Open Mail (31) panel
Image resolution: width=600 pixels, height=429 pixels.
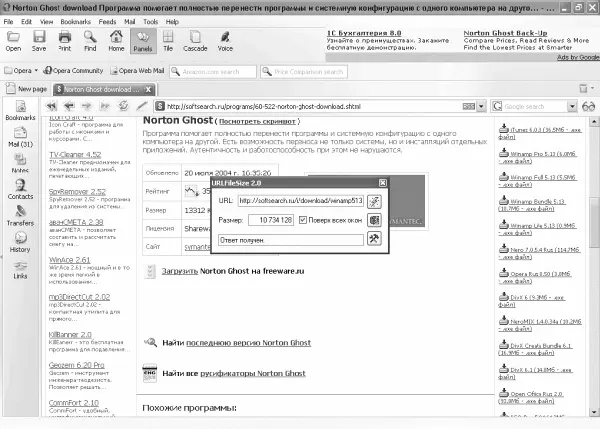20,137
